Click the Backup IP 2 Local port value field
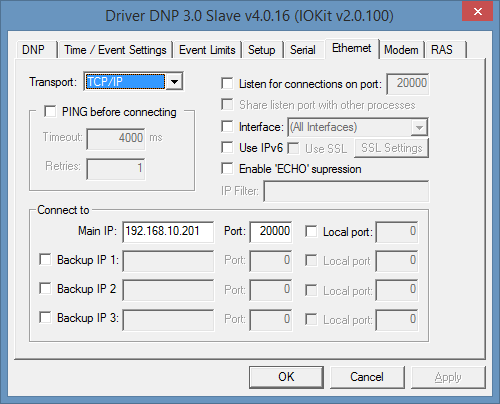Viewport: 500px width, 404px height. click(x=397, y=290)
